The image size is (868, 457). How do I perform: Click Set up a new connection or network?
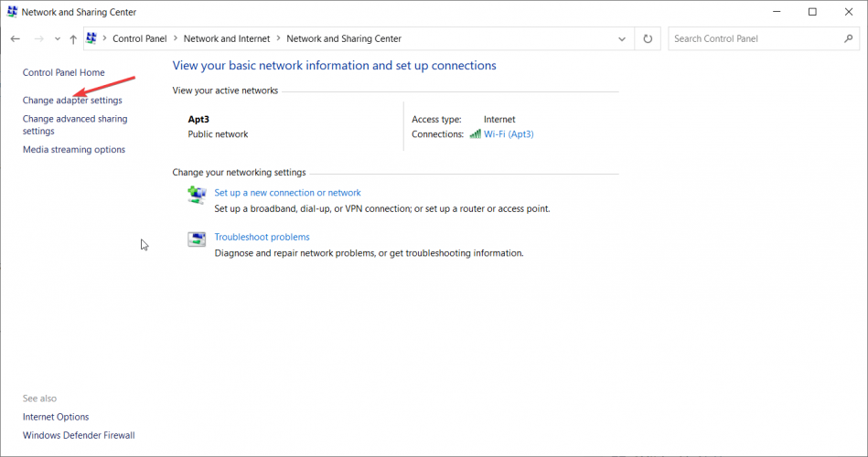point(287,193)
